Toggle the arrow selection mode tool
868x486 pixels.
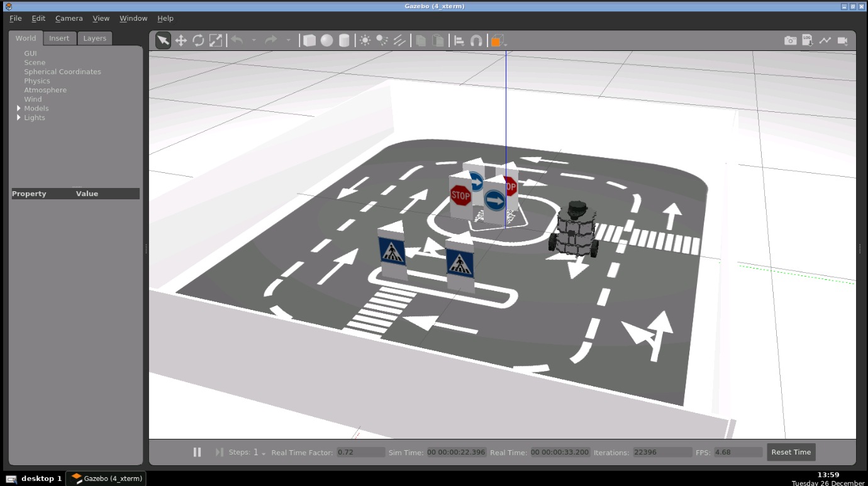(x=163, y=41)
